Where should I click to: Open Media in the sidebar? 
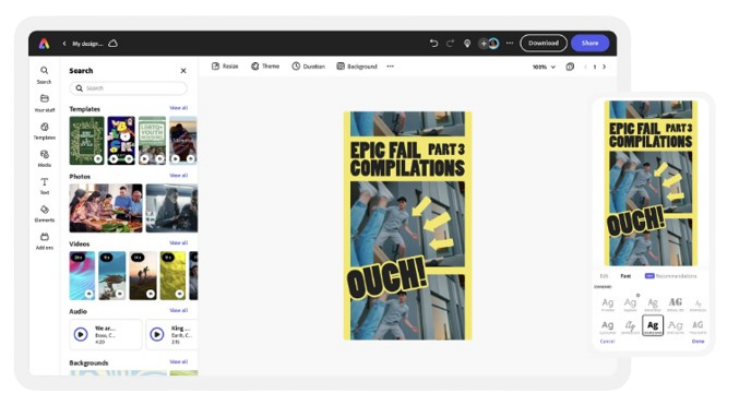(44, 158)
